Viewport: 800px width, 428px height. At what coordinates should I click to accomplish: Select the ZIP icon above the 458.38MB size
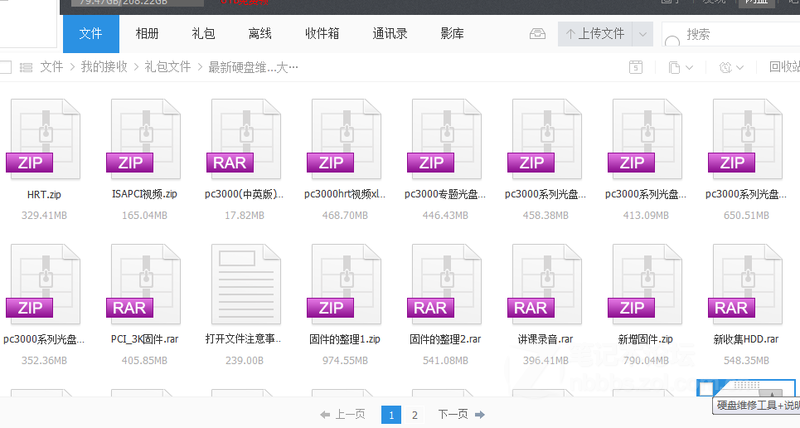click(x=546, y=138)
